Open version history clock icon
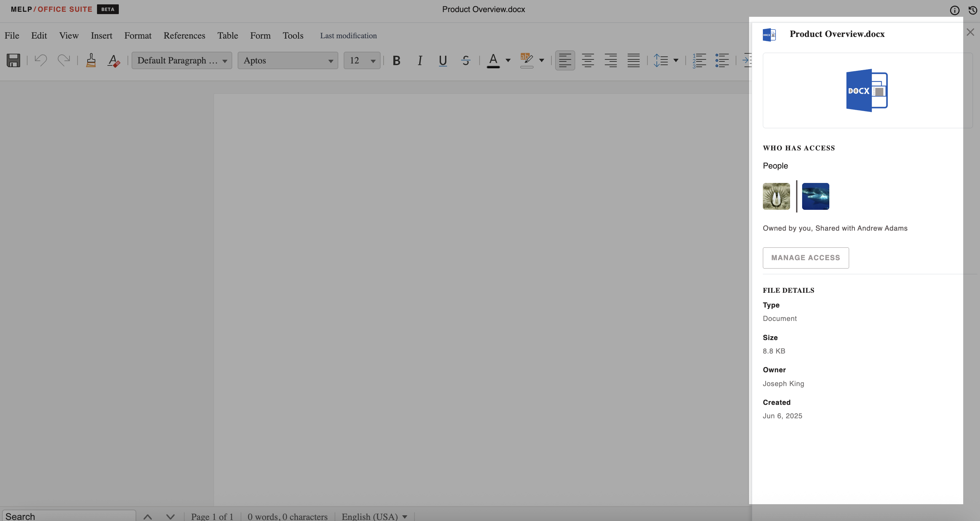Screen dimensions: 980x521 pyautogui.click(x=973, y=10)
